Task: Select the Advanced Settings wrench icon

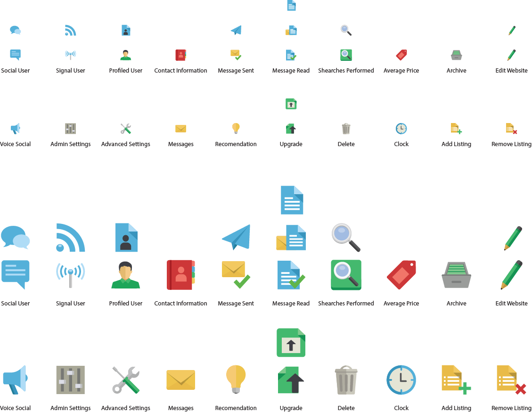Action: click(x=125, y=379)
